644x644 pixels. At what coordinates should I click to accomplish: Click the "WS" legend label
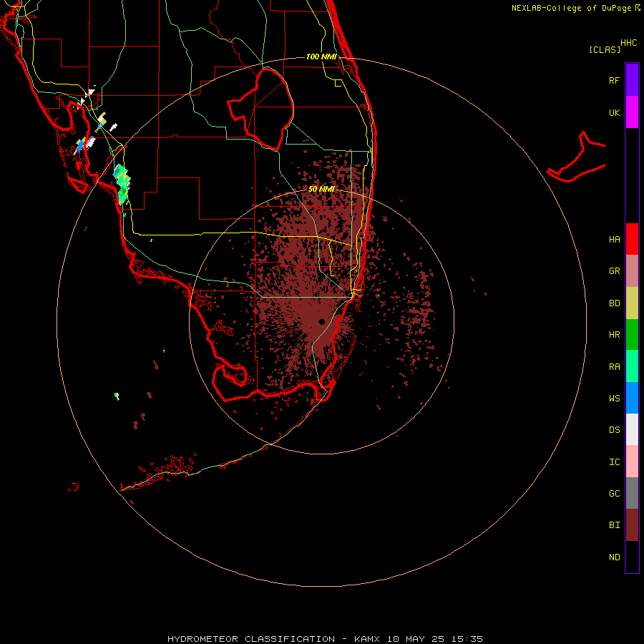614,399
